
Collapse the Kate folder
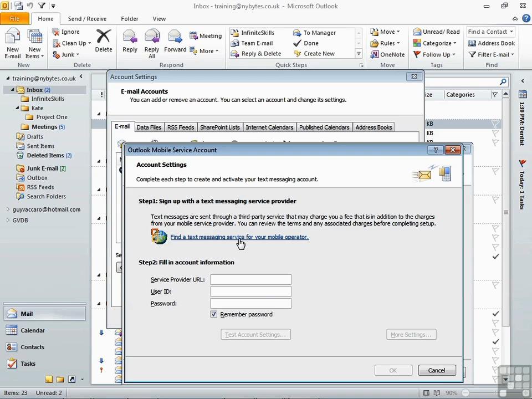click(17, 108)
